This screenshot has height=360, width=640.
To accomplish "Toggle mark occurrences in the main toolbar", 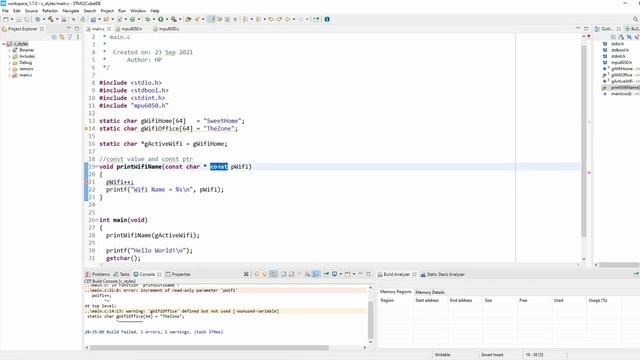I will (211, 19).
